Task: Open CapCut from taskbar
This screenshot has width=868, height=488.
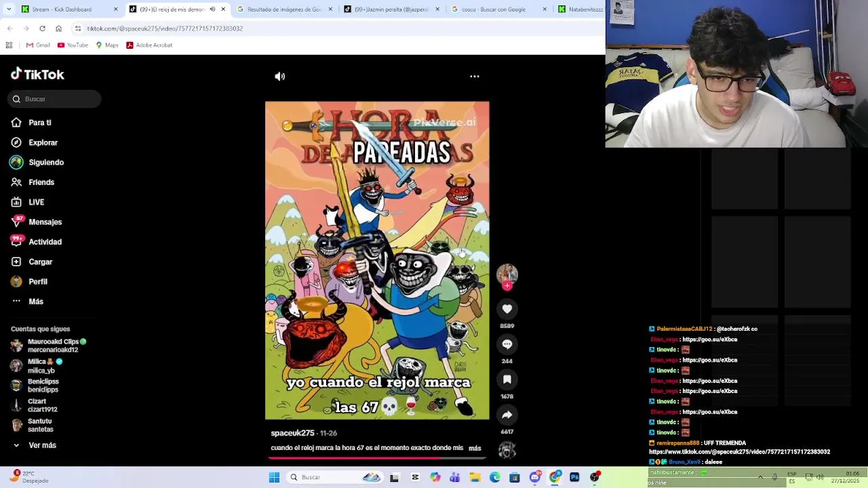Action: 415,477
